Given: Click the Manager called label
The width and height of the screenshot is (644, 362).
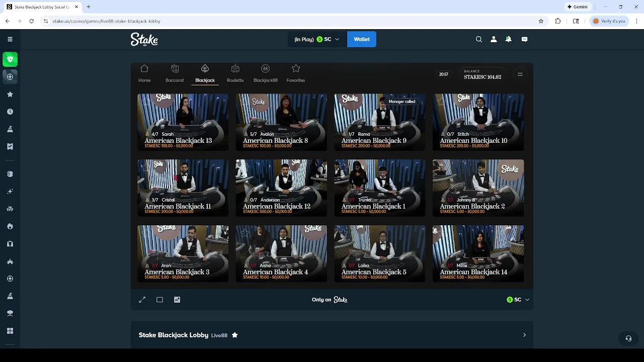Looking at the screenshot, I should click(x=402, y=102).
